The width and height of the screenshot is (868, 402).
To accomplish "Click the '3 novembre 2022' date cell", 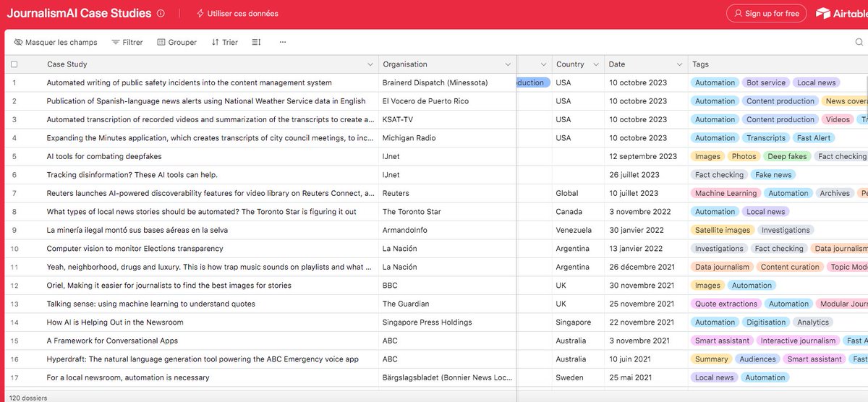I will click(x=646, y=212).
